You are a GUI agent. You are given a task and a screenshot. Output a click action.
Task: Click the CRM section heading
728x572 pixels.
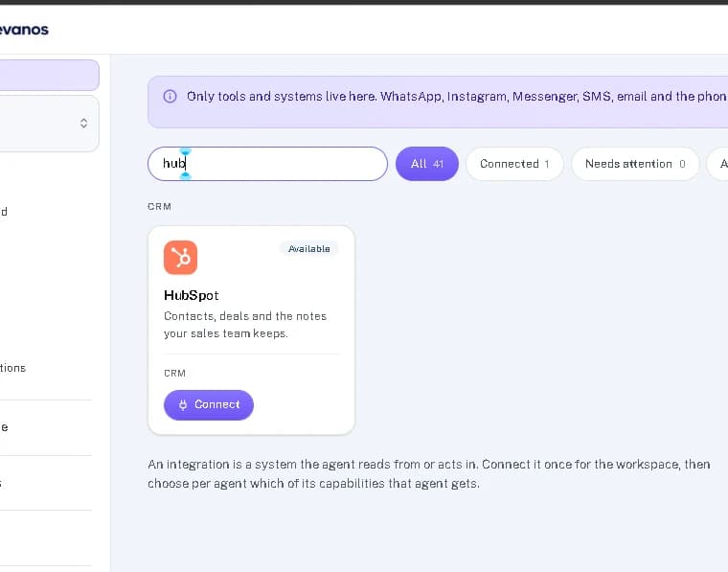[159, 207]
